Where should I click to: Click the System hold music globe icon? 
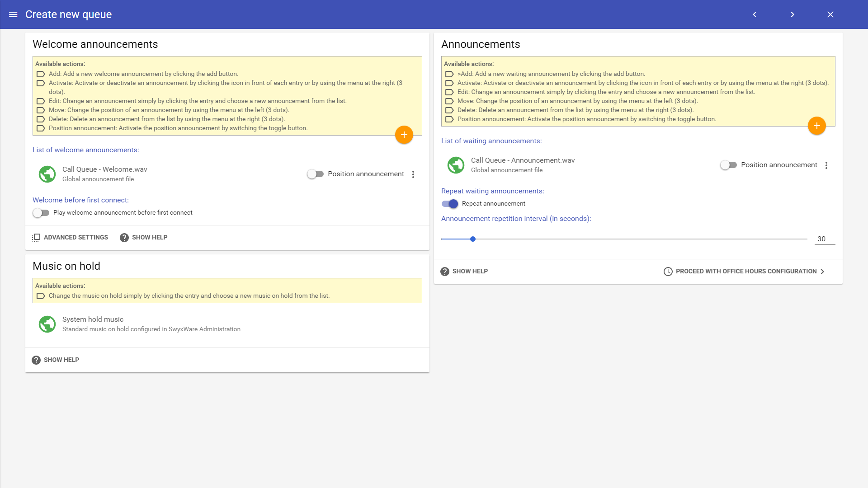(47, 324)
